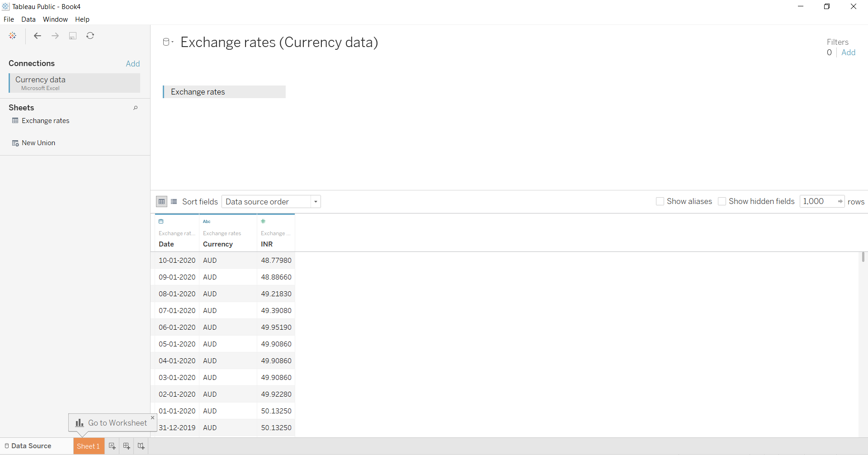This screenshot has width=868, height=455.
Task: Click the INR value 49.21830
Action: [276, 294]
